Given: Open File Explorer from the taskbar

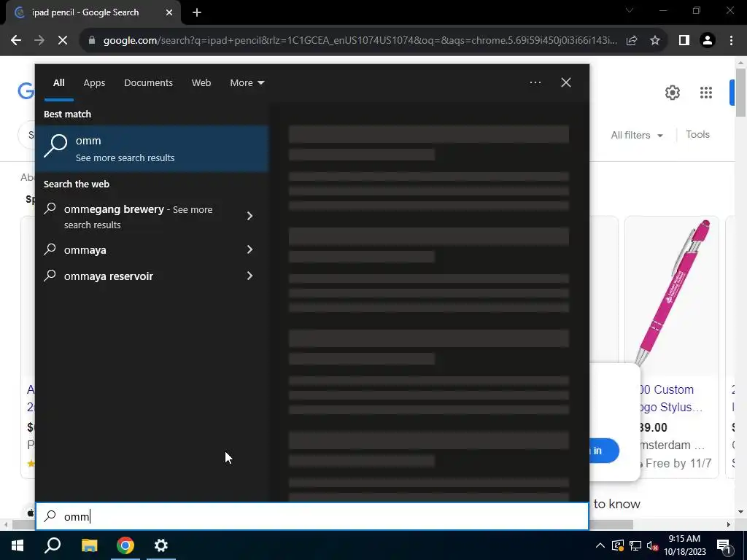Looking at the screenshot, I should pos(89,545).
